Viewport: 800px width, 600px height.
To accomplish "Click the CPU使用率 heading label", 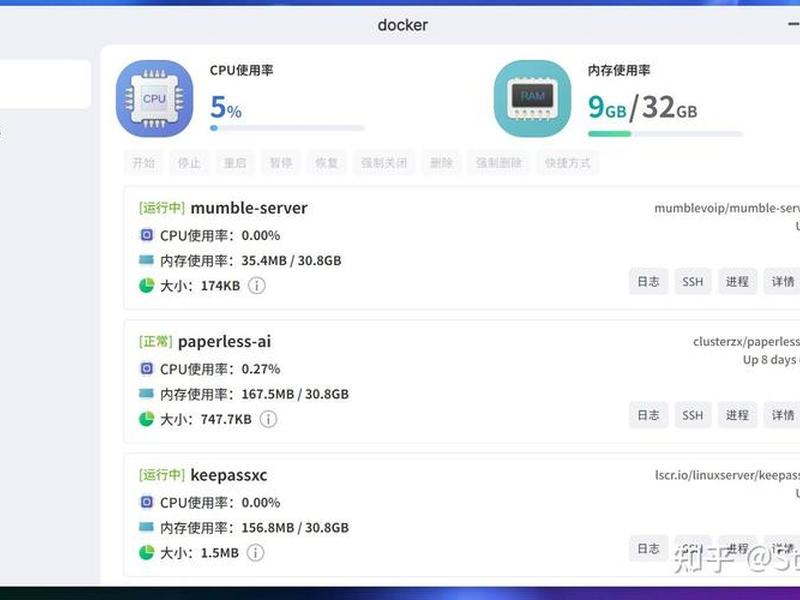I will [x=241, y=70].
